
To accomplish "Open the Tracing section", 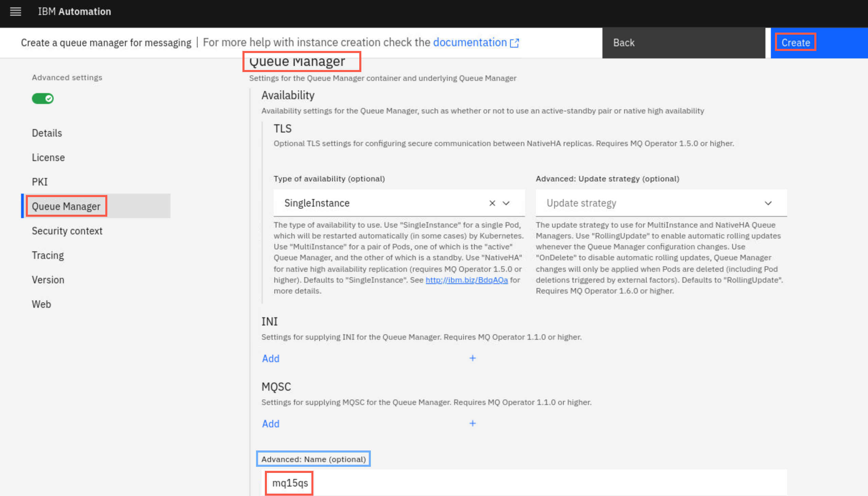I will coord(48,255).
